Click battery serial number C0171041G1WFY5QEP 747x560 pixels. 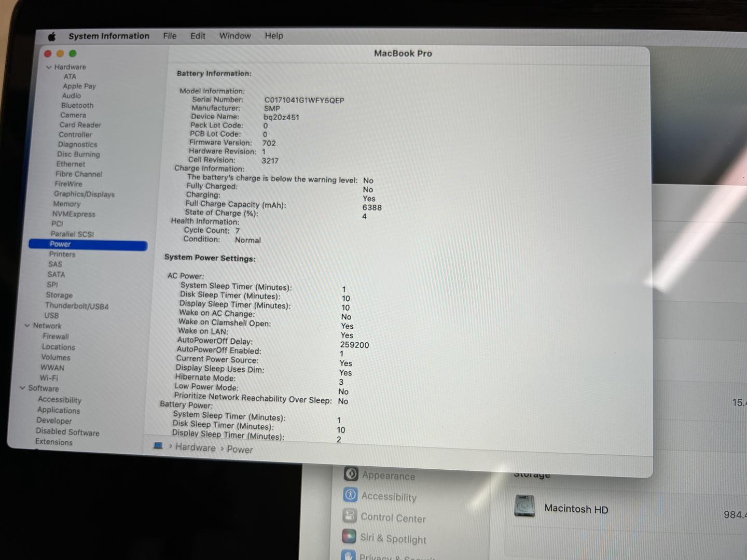coord(304,100)
